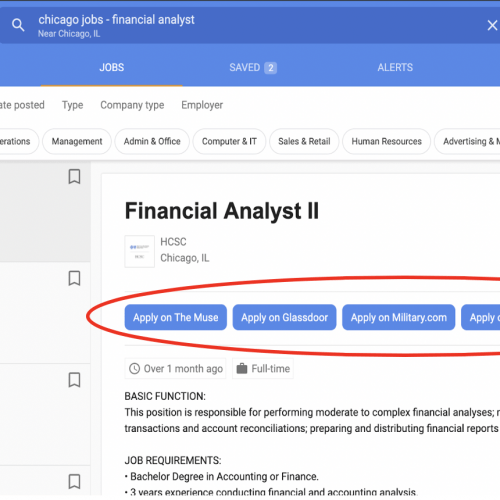Open the Date posted filter
Image resolution: width=500 pixels, height=500 pixels.
point(22,105)
